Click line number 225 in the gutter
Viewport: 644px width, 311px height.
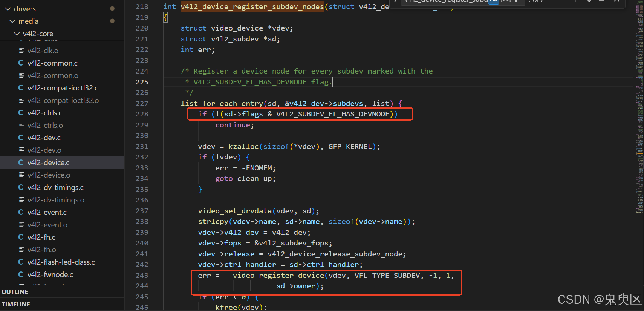coord(142,82)
